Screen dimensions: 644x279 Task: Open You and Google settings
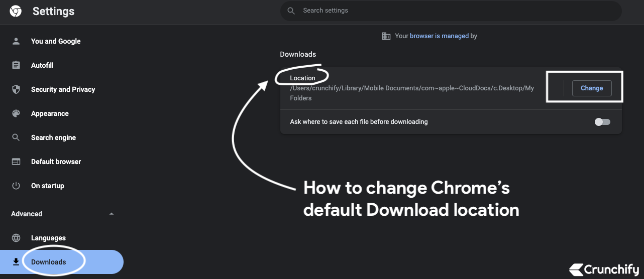[x=56, y=41]
